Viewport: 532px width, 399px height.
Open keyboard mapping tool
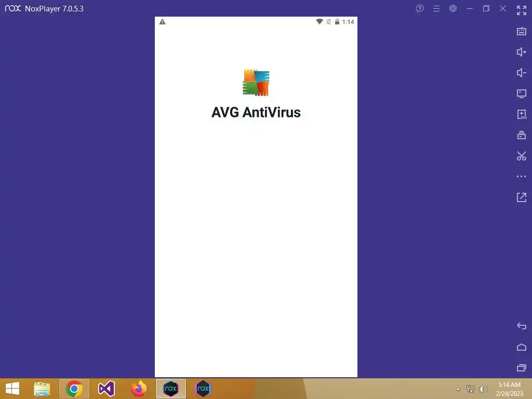[522, 31]
